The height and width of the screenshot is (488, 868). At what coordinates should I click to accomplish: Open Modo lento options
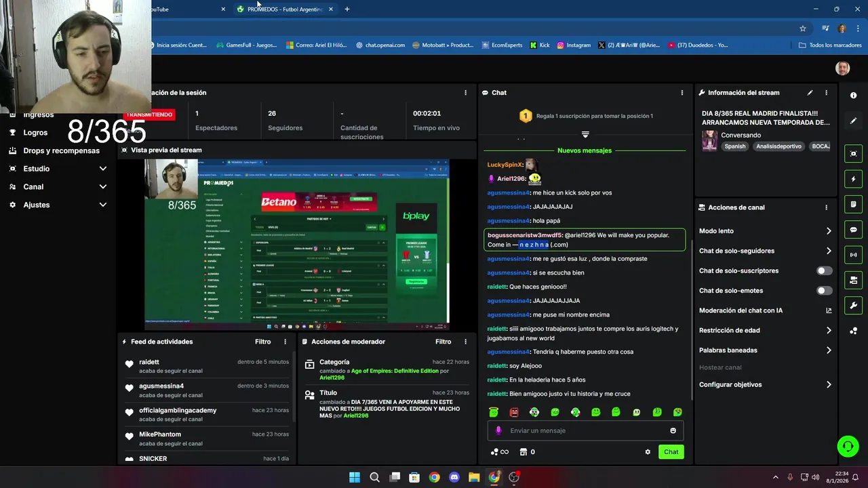(x=765, y=231)
